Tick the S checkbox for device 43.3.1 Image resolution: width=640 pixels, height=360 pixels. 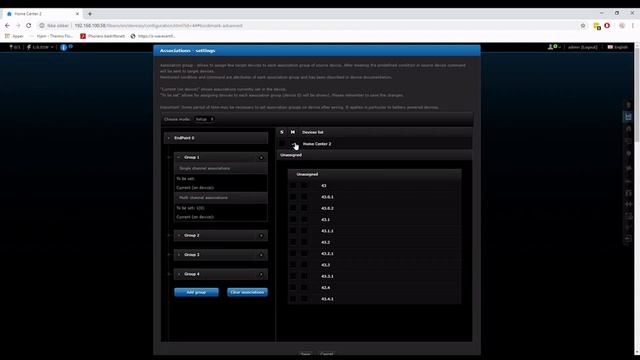click(293, 276)
